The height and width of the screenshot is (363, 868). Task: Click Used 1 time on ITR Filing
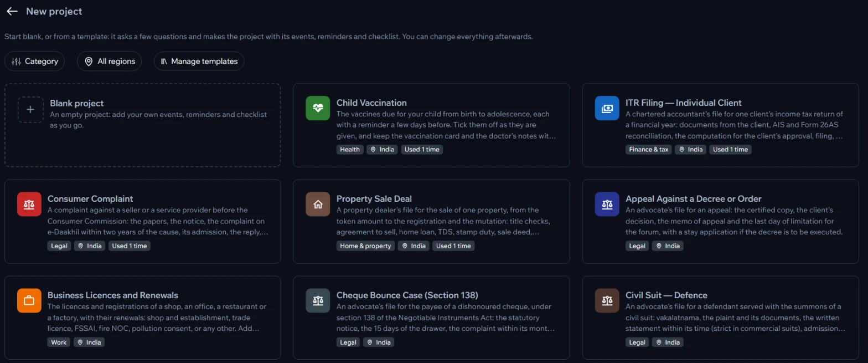(730, 150)
